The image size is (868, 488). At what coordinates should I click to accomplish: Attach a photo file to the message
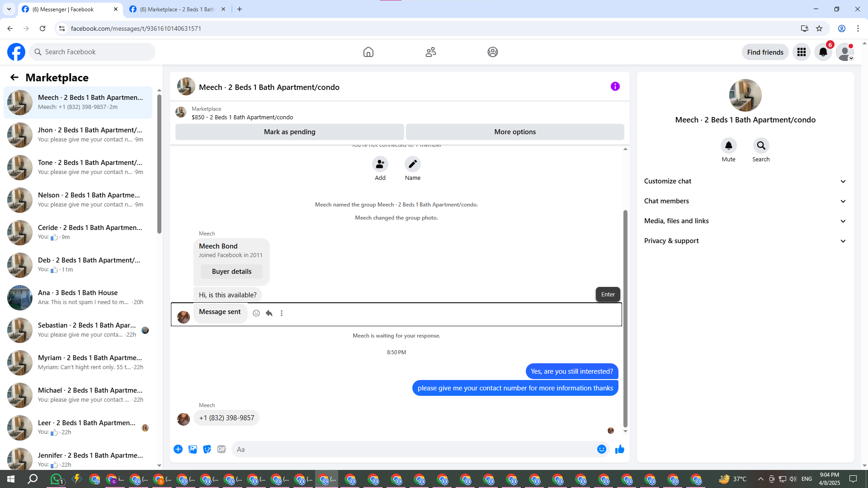[x=193, y=449]
